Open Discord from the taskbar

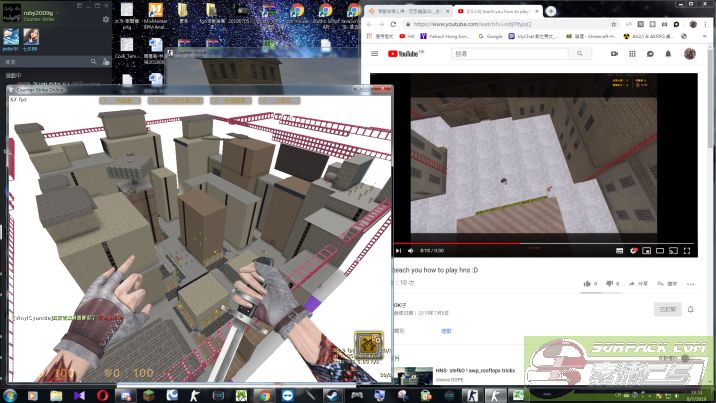[126, 395]
